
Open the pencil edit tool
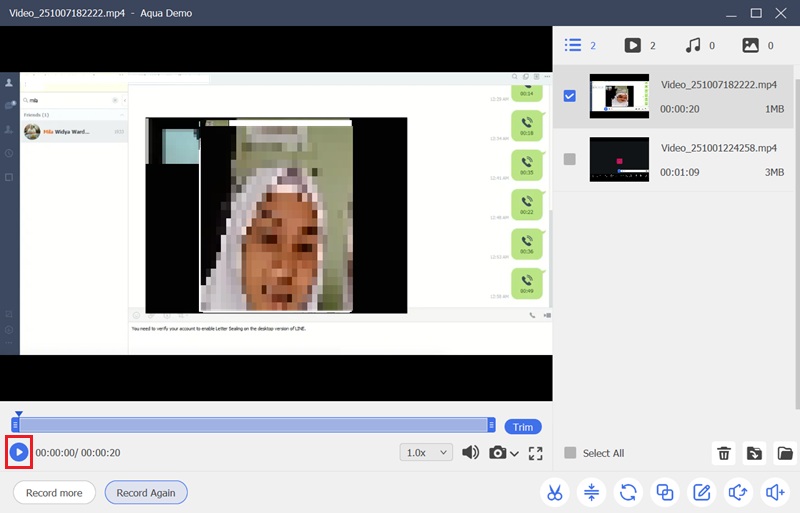point(702,492)
